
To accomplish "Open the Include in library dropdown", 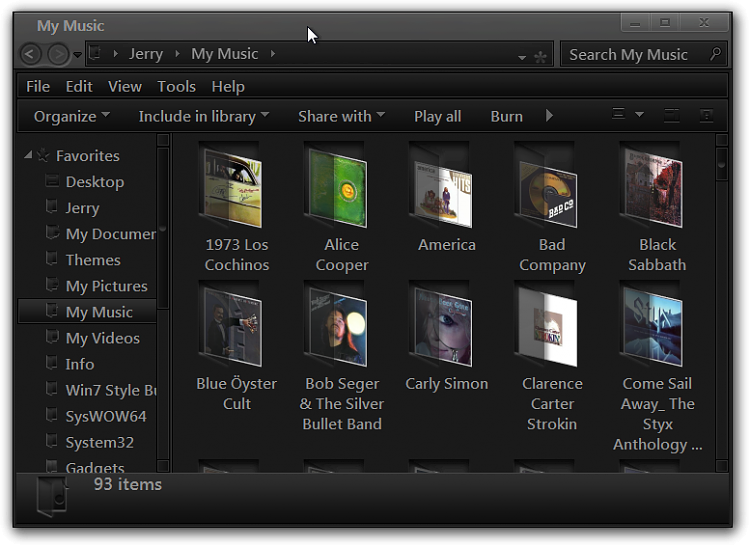I will point(203,116).
